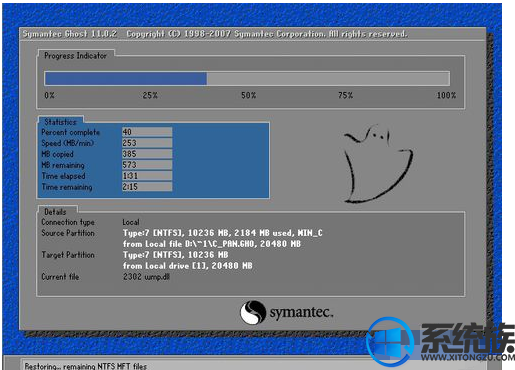Click the Symantec yin-yang logo icon
This screenshot has width=515, height=370.
coord(253,312)
